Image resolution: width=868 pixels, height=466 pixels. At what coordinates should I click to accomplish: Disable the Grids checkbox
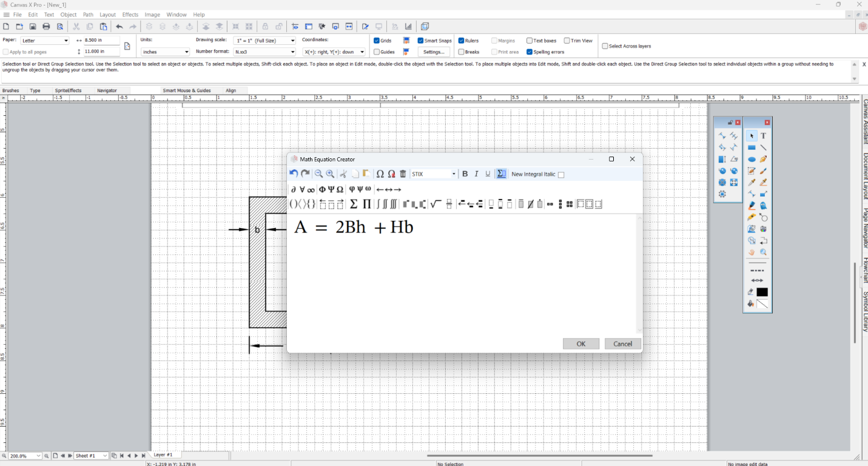coord(377,41)
